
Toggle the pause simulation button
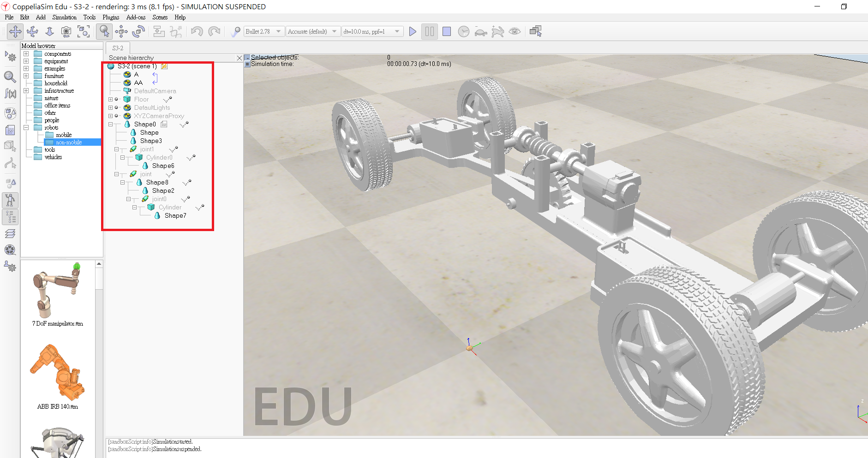tap(430, 31)
